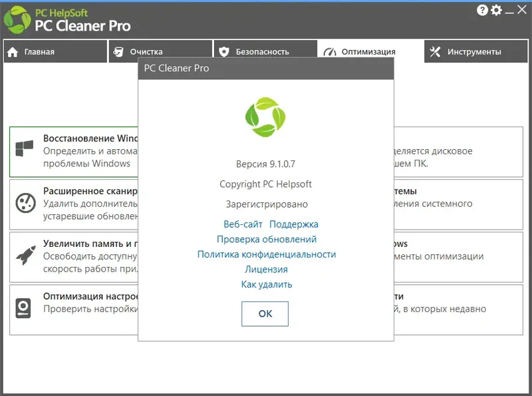Open the Очистка tab
The image size is (532, 396).
click(x=160, y=50)
